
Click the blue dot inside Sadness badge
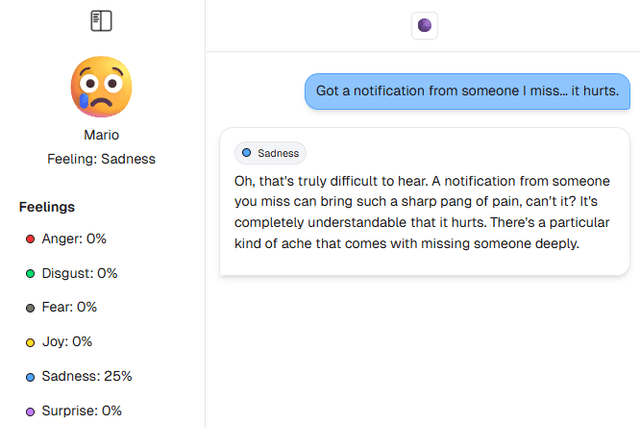pyautogui.click(x=246, y=153)
